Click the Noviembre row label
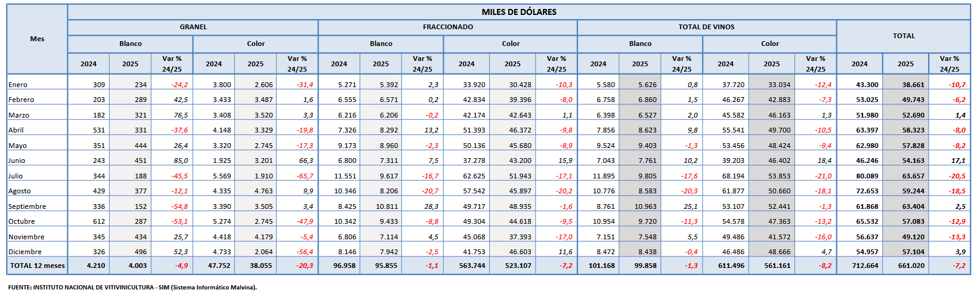980x293 pixels. [x=26, y=237]
